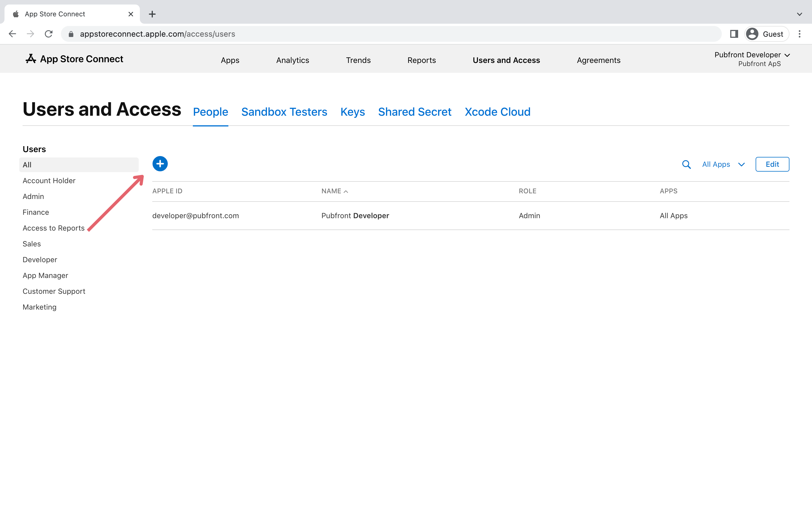The image size is (812, 508).
Task: Switch to the Keys tab
Action: [352, 112]
